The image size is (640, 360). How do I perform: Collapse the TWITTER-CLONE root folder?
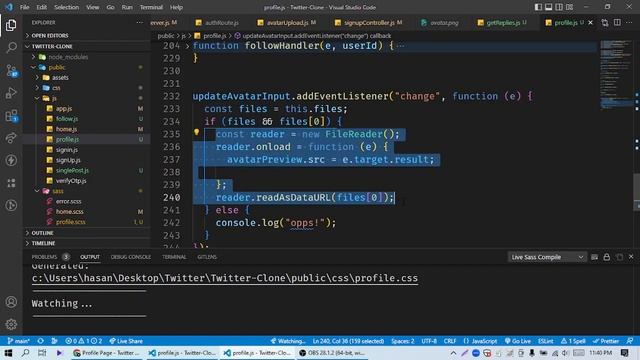point(87,46)
